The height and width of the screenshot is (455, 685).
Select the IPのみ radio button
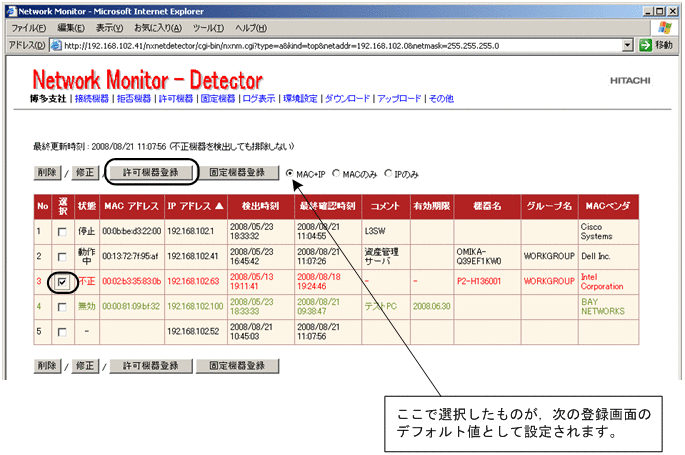tap(388, 173)
